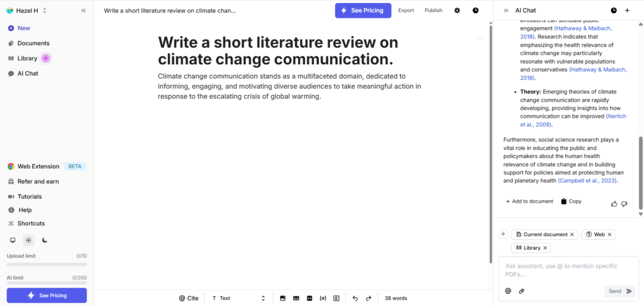This screenshot has height=306, width=644.
Task: Click the document heading text
Action: [278, 50]
